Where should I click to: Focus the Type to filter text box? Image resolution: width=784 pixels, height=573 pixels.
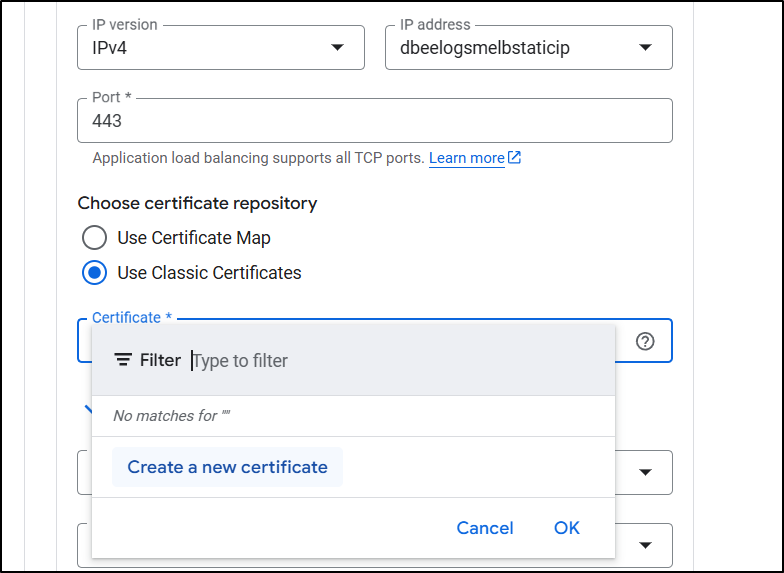400,360
